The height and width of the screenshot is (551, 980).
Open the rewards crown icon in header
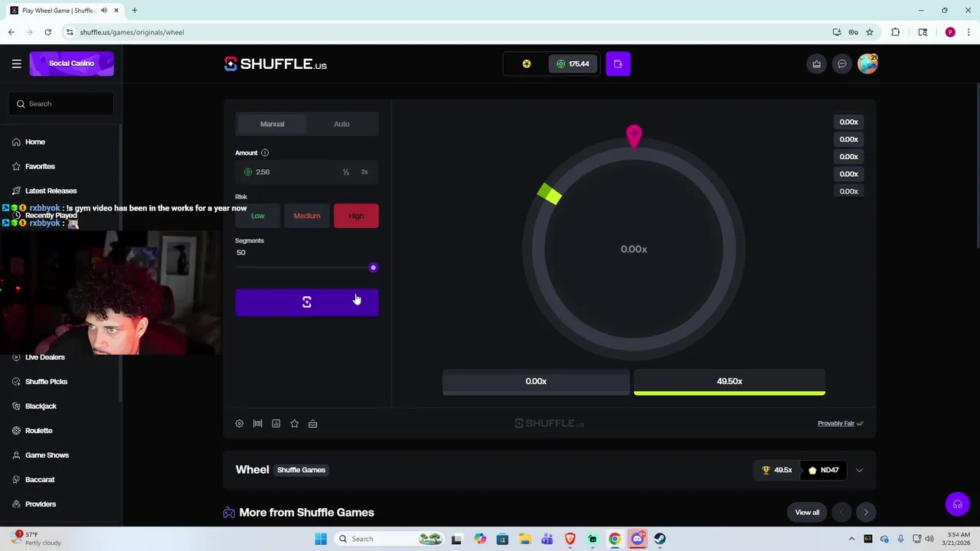click(816, 64)
